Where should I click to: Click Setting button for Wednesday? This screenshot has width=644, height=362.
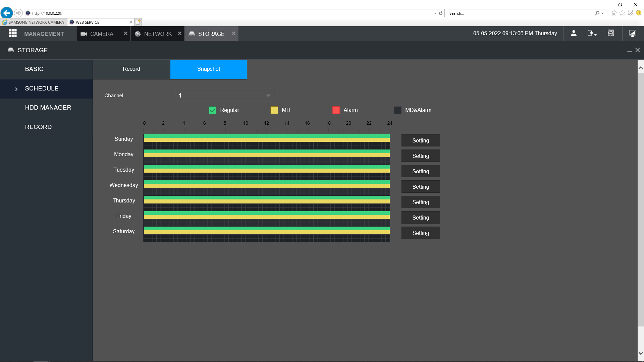tap(421, 187)
